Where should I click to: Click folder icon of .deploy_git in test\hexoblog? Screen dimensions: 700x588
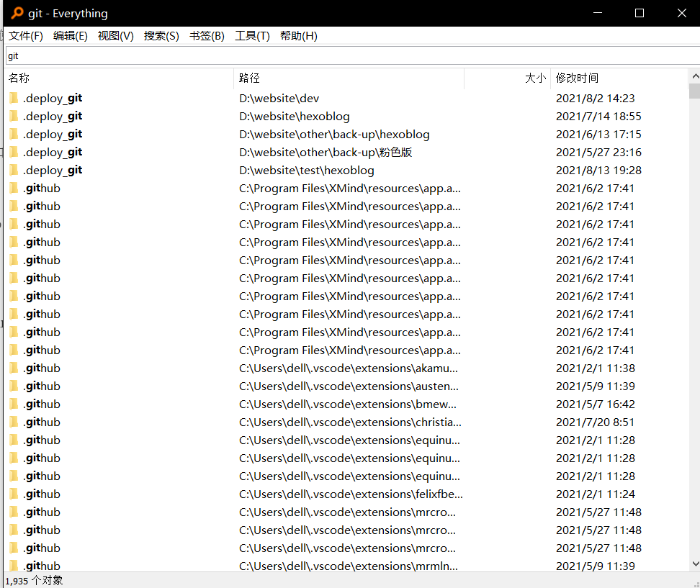[x=14, y=170]
